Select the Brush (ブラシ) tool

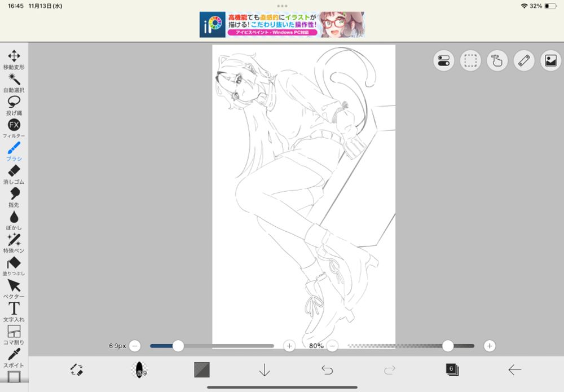pos(14,151)
